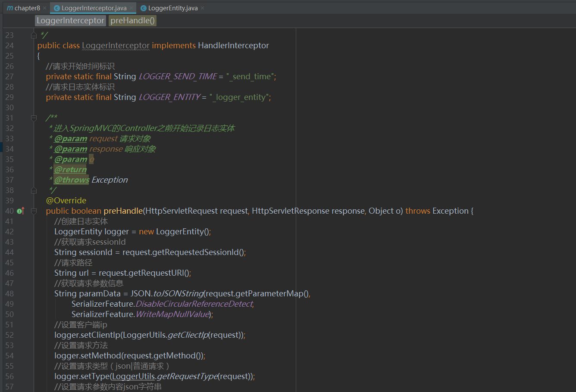Click the getRequestType method call
576x392 pixels.
(x=187, y=376)
